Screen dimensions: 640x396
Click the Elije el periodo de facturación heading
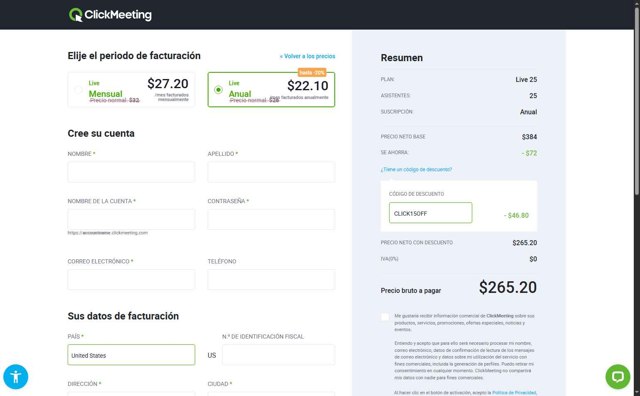[134, 56]
